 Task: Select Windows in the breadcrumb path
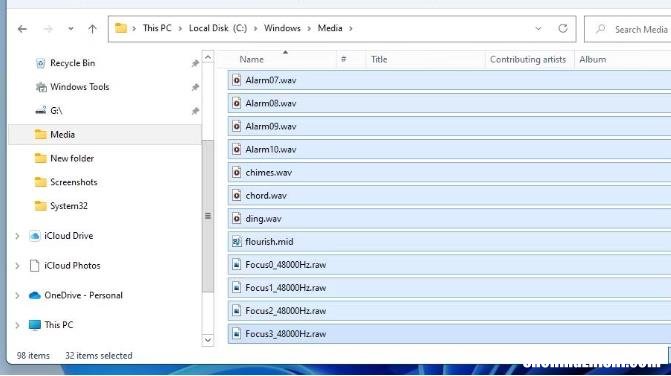coord(282,28)
